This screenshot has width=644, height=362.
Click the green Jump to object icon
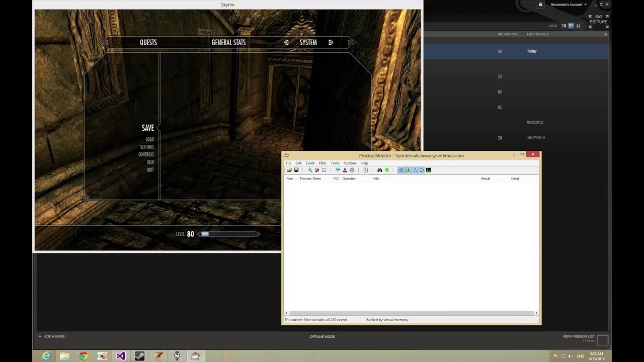click(387, 170)
